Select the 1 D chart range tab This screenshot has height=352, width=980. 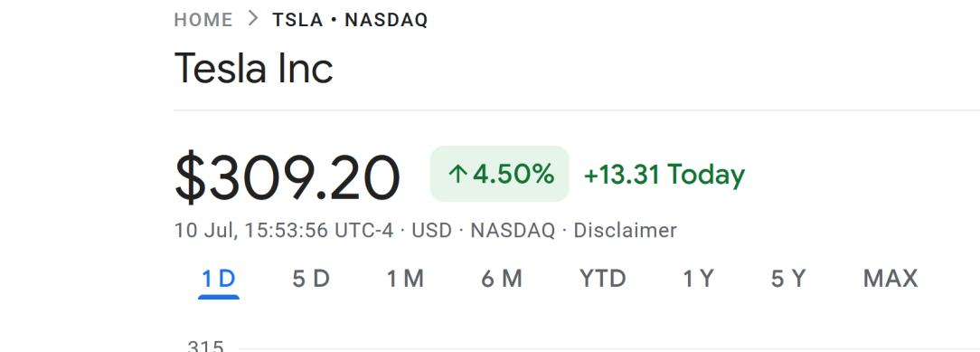pos(219,278)
